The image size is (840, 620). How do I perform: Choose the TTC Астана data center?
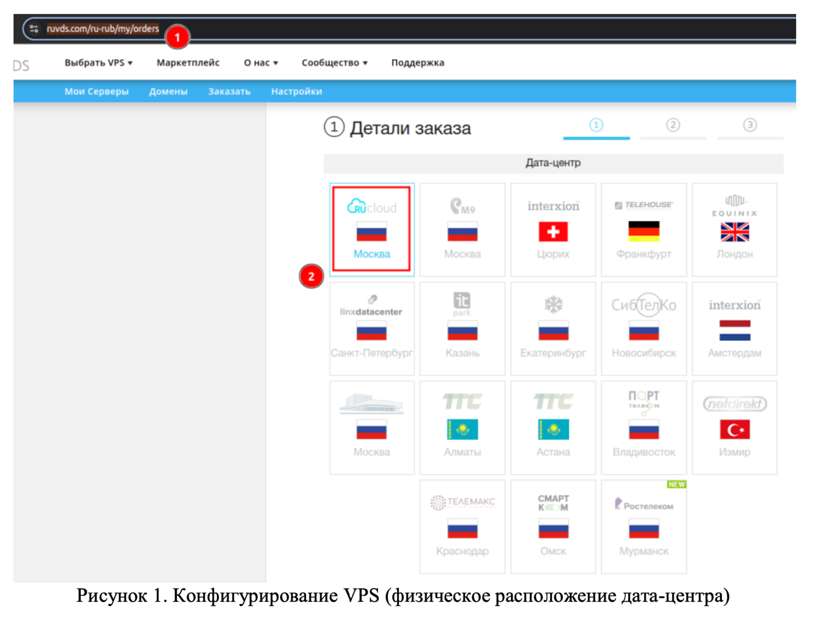point(553,428)
